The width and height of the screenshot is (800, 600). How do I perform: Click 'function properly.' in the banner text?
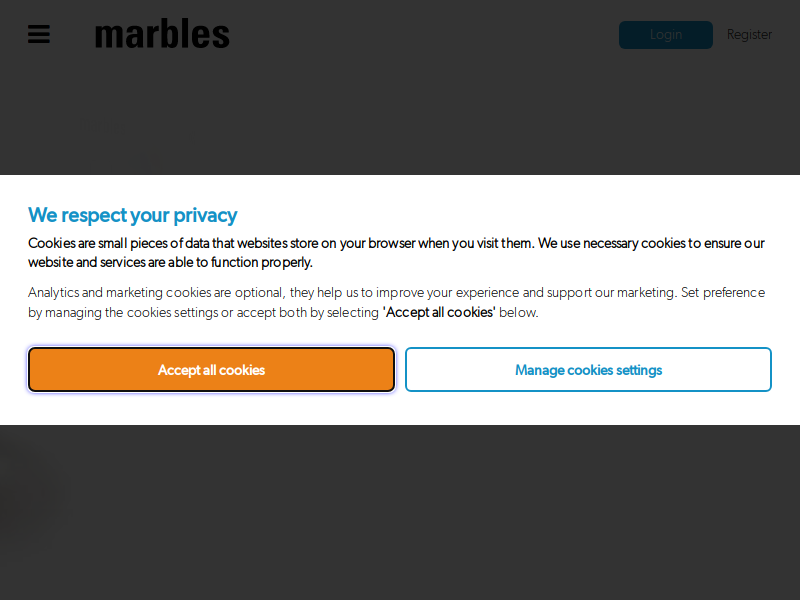(x=262, y=262)
